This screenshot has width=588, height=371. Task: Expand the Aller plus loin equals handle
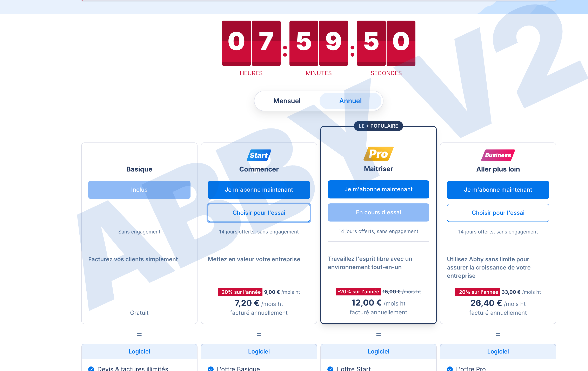coord(498,335)
